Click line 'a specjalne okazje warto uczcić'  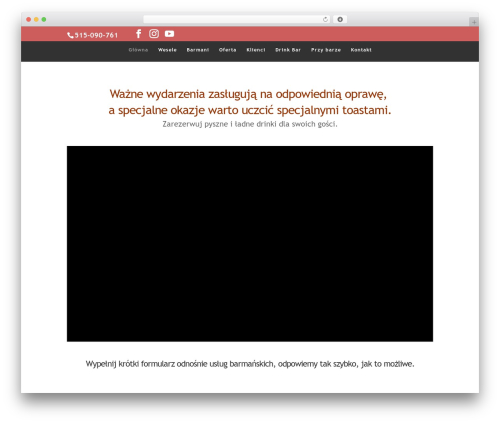click(191, 110)
